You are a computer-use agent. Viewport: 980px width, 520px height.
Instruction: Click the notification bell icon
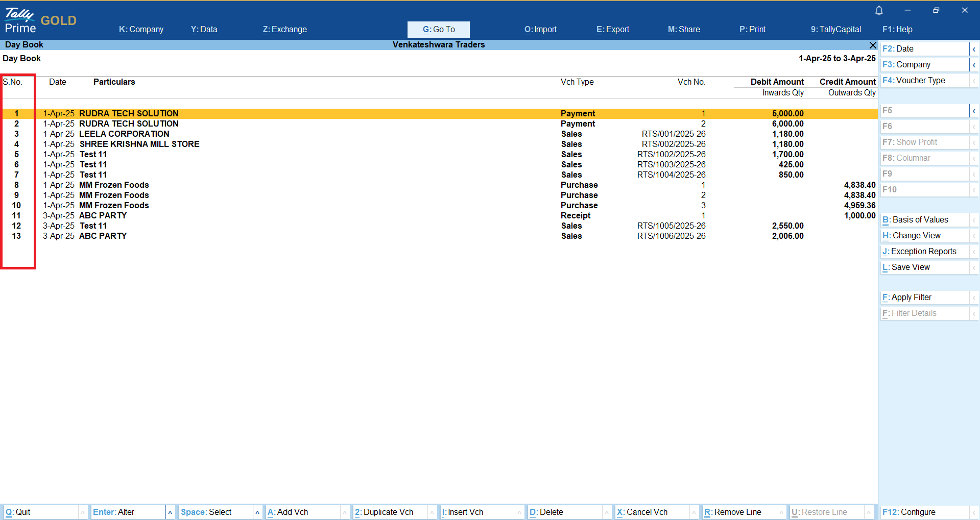[x=879, y=10]
